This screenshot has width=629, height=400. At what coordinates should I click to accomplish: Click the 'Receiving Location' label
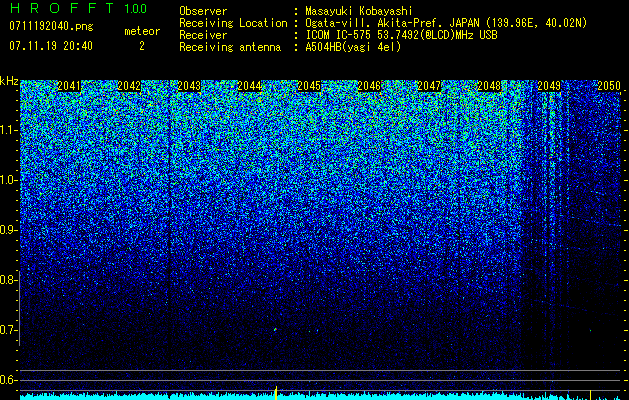click(233, 23)
